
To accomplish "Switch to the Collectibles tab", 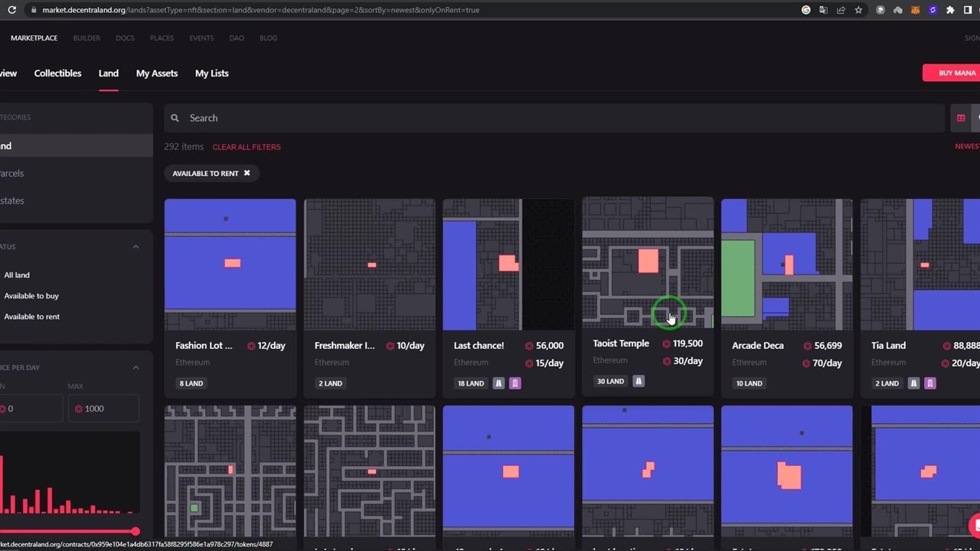I will [57, 73].
